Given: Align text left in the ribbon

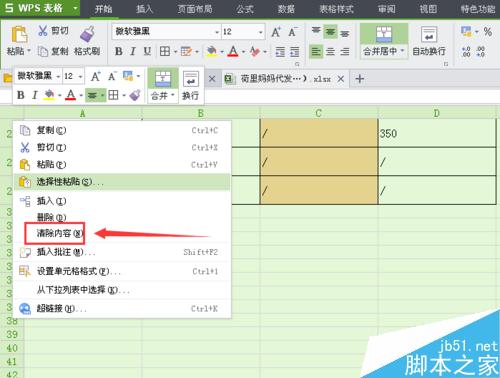Looking at the screenshot, I should 316,52.
